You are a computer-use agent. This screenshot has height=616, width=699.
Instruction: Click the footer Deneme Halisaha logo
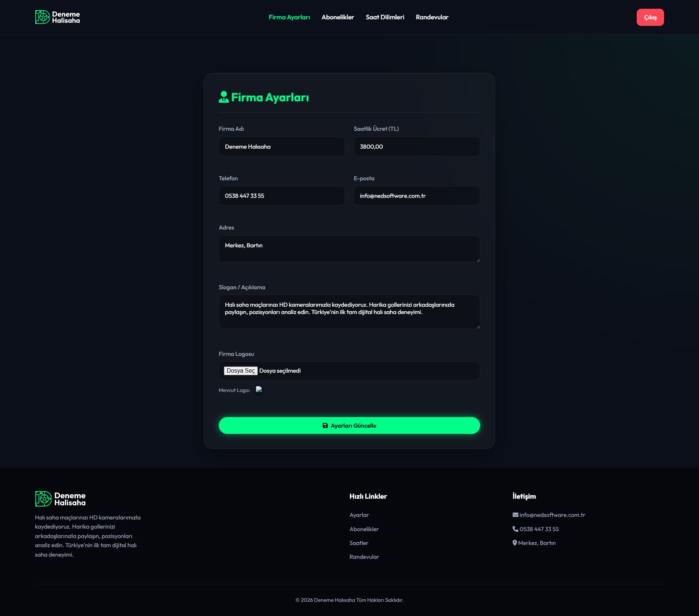point(60,499)
